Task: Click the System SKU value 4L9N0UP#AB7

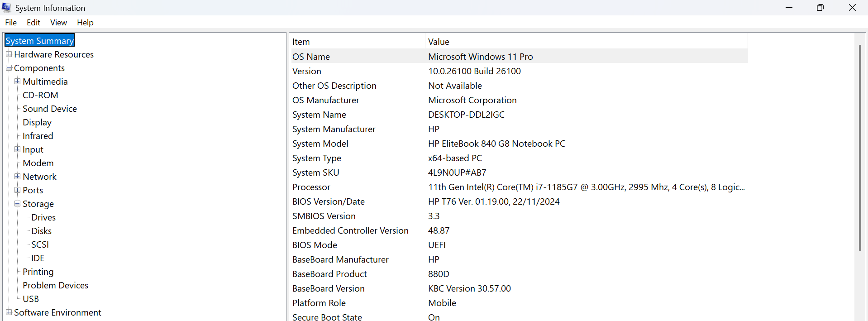Action: tap(457, 172)
